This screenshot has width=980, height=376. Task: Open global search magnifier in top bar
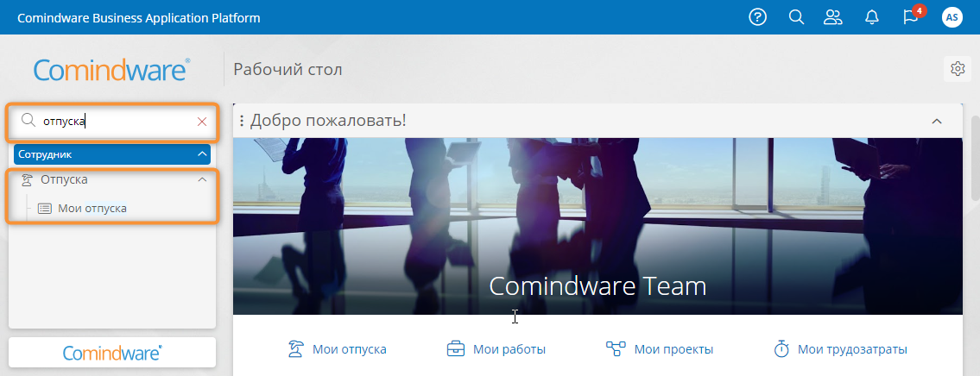795,17
